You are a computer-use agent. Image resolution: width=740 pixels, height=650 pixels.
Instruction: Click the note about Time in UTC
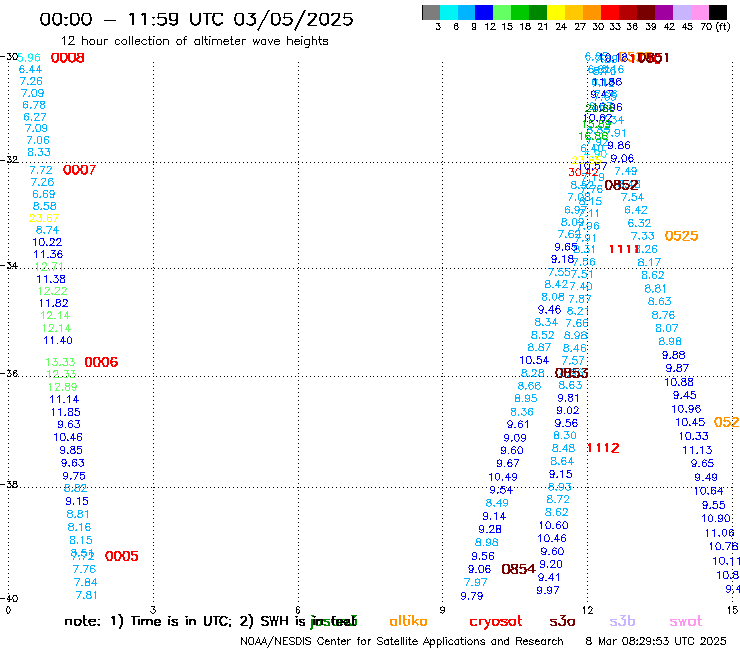pos(210,621)
